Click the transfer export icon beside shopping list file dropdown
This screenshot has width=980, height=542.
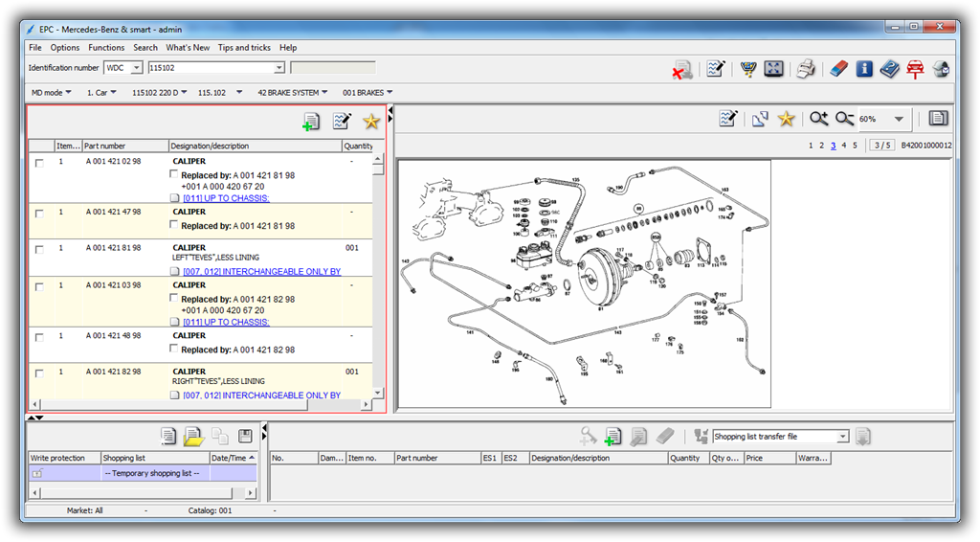tap(863, 437)
